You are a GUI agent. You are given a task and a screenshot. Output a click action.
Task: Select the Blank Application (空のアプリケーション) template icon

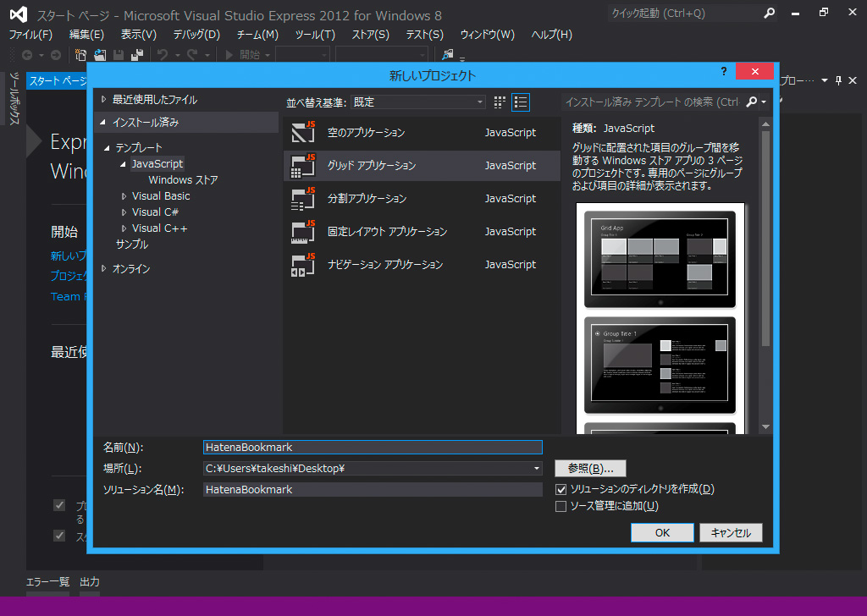[x=303, y=133]
